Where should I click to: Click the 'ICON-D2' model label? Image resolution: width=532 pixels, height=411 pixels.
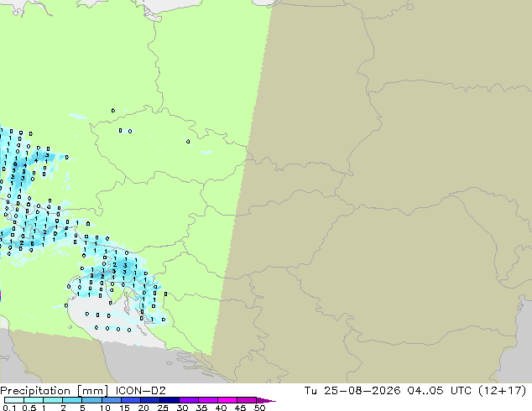(140, 391)
